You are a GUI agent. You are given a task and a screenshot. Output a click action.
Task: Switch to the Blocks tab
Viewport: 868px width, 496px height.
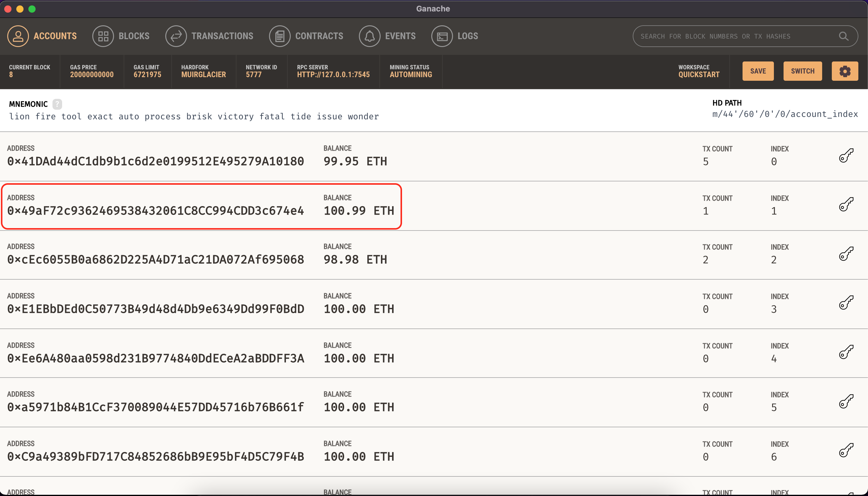(x=121, y=36)
